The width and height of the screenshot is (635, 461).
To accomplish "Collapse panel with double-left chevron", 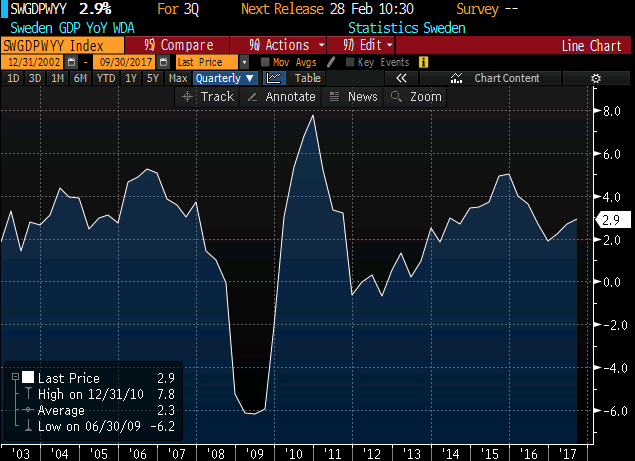I will coord(400,78).
